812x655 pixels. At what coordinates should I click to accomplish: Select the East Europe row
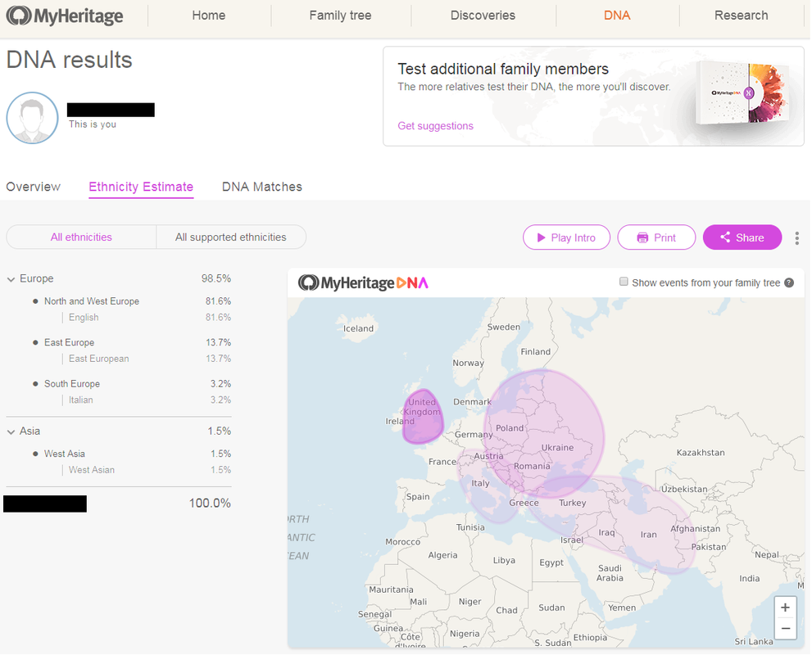tap(132, 342)
